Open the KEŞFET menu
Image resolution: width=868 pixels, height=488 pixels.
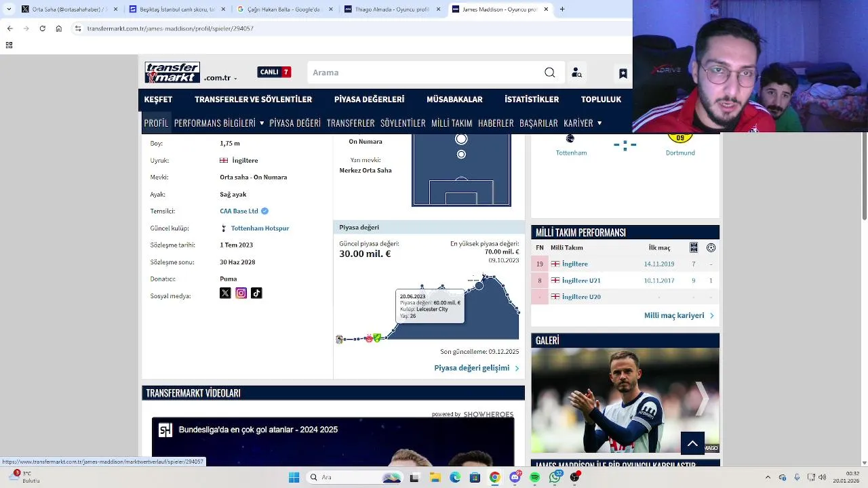(158, 99)
